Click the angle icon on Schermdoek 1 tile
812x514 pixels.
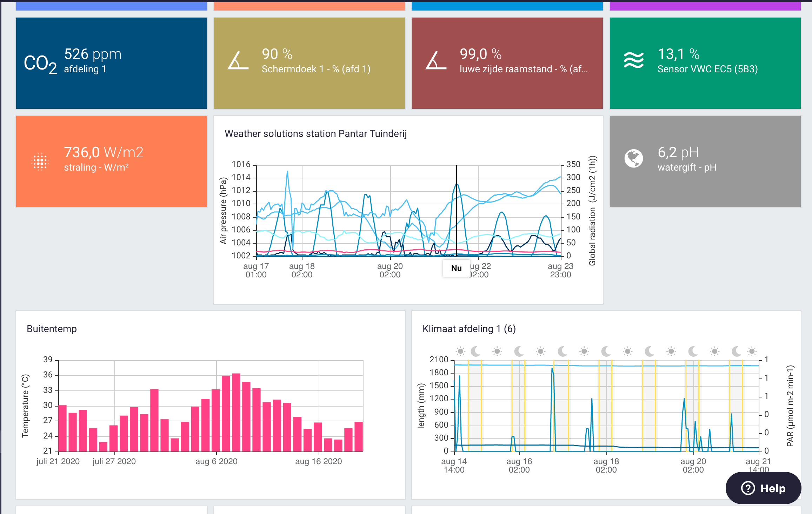[238, 60]
